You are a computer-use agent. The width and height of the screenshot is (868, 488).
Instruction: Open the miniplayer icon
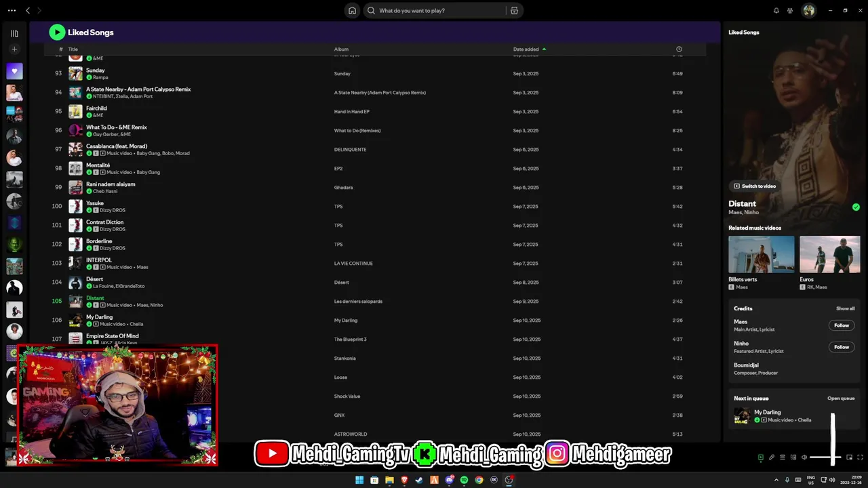(849, 457)
